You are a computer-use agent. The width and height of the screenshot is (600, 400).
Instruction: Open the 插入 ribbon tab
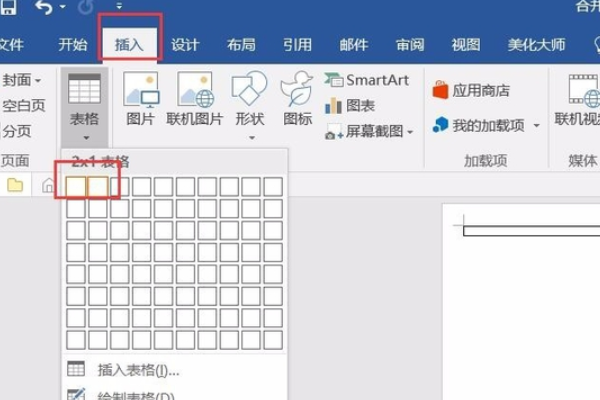[x=129, y=44]
